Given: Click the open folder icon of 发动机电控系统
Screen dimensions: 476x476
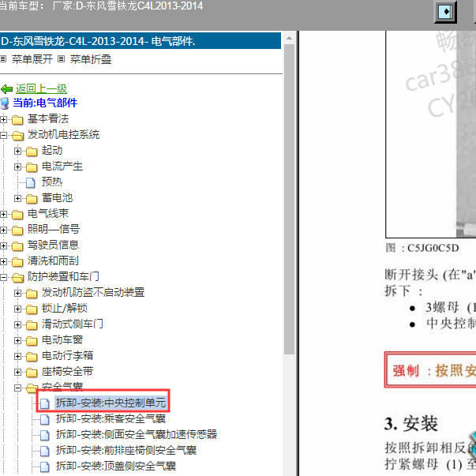Looking at the screenshot, I should (17, 136).
